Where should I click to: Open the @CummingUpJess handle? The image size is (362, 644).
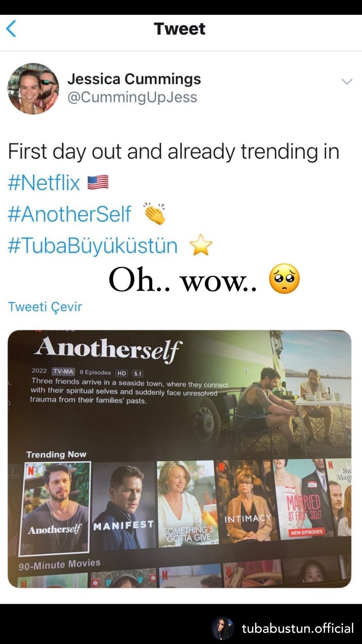(132, 97)
